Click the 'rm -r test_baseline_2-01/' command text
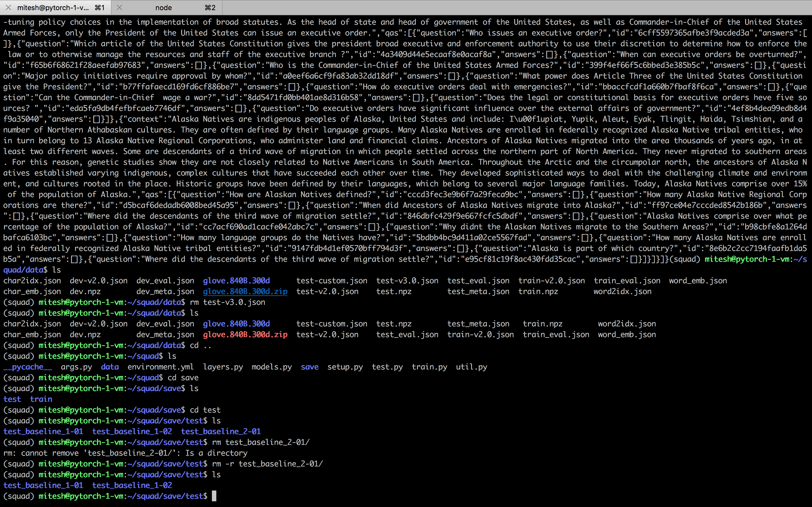 (x=267, y=464)
